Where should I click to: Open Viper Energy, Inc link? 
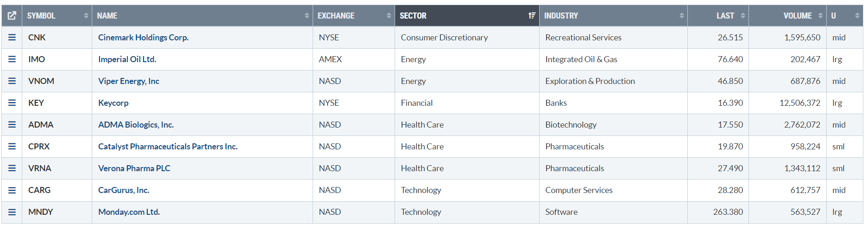click(129, 81)
